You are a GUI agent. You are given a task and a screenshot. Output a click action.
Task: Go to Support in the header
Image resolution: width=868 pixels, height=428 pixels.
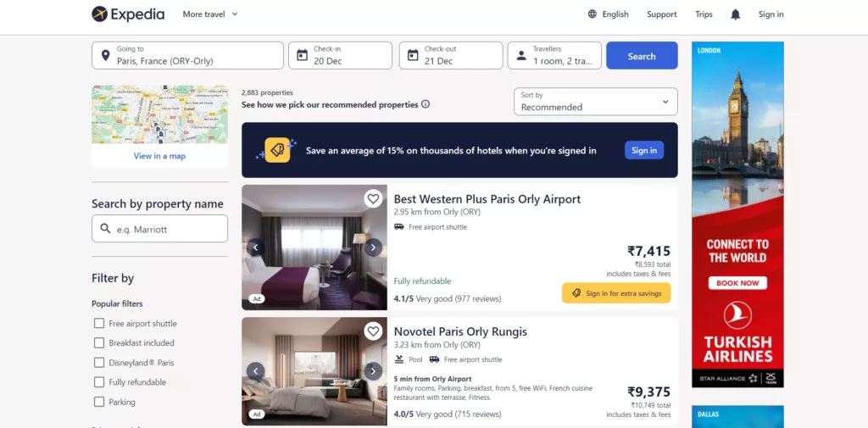[661, 14]
